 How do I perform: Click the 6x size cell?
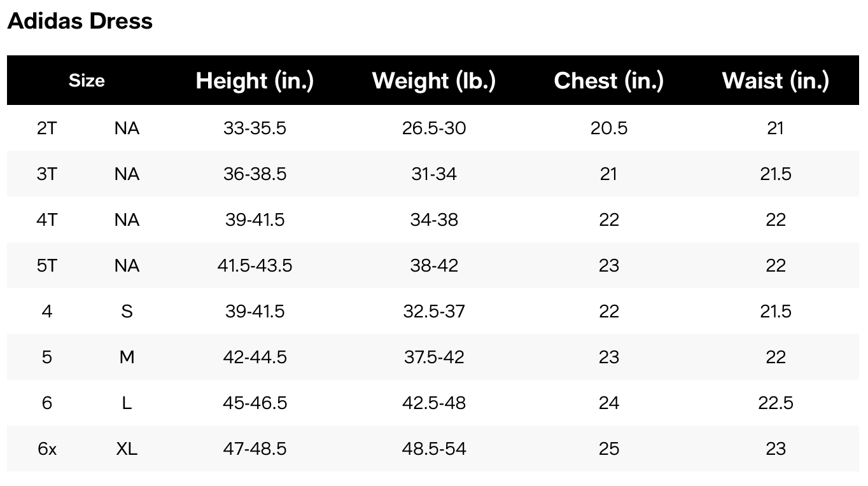[47, 449]
